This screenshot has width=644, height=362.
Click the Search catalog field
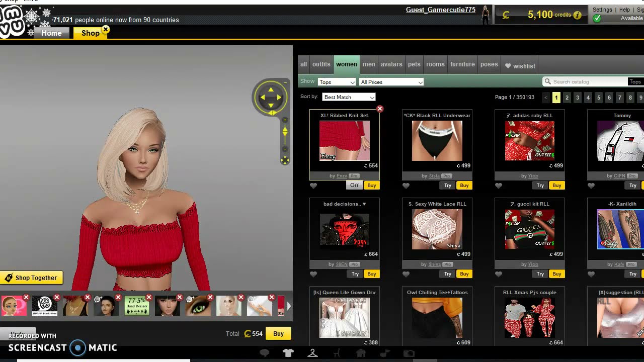click(586, 81)
